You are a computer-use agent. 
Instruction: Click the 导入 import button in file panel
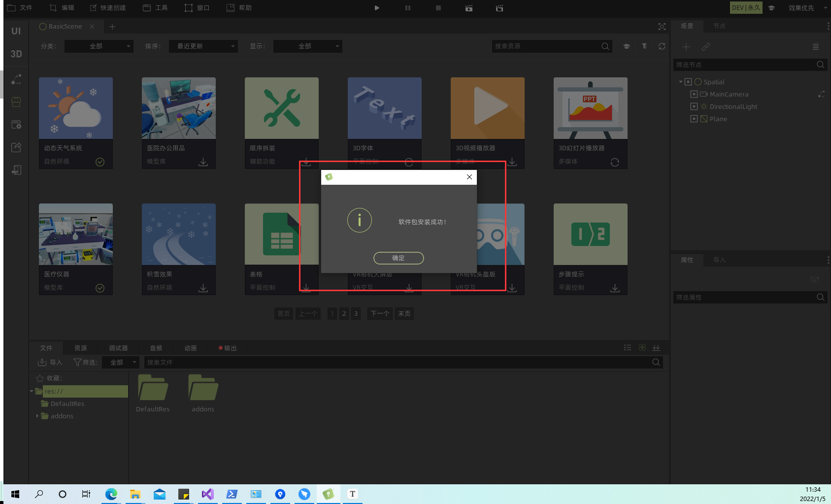[x=50, y=363]
